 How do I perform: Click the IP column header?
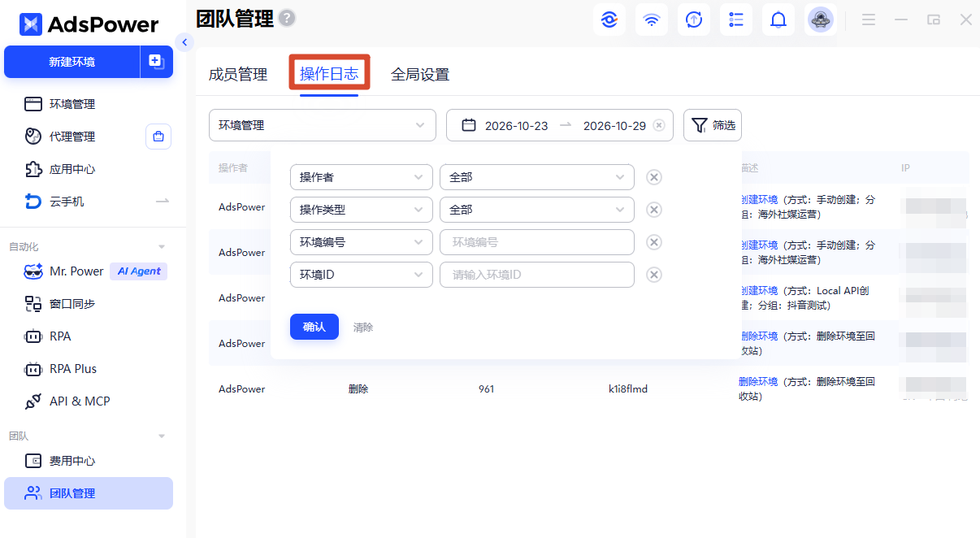pyautogui.click(x=906, y=168)
